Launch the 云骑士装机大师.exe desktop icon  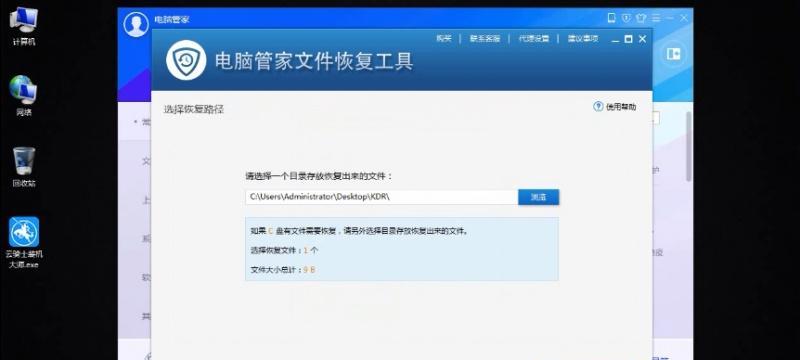pyautogui.click(x=23, y=243)
